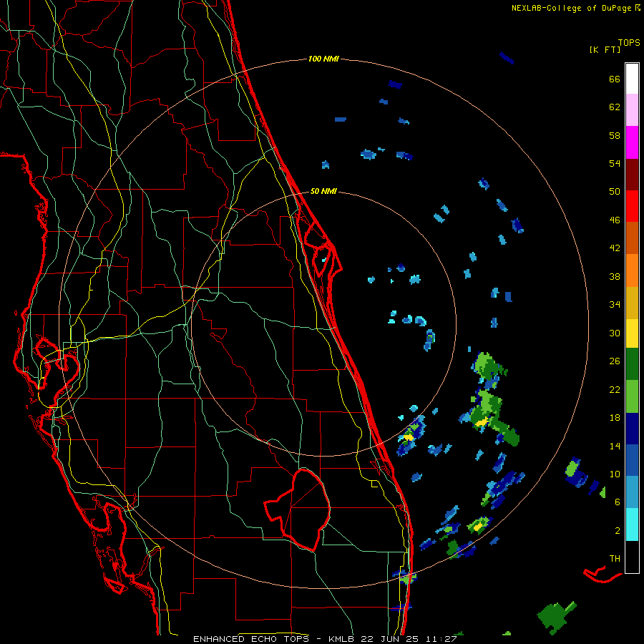Click the white swatch on the tops scale
Screen dimensions: 644x644
pos(632,79)
